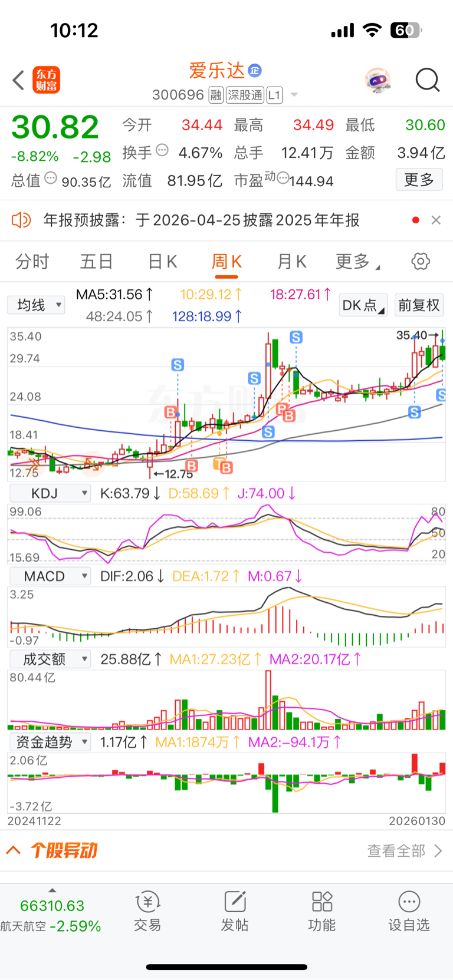453x980 pixels.
Task: Open 查看全部 link
Action: (x=404, y=850)
